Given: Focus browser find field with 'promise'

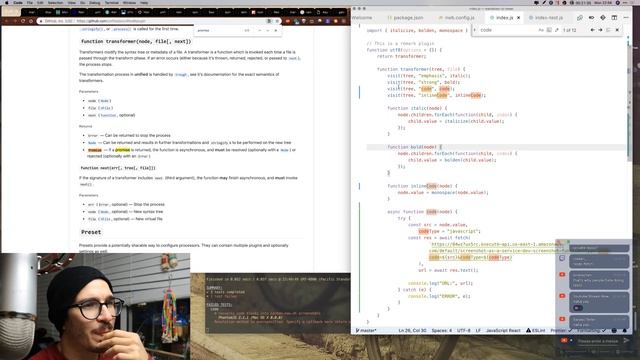Looking at the screenshot, I should pos(219,31).
